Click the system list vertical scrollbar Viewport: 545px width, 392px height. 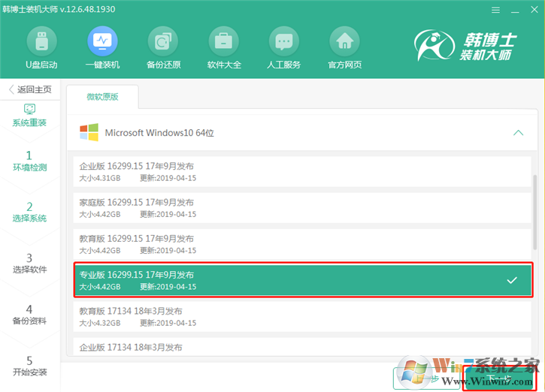click(535, 212)
